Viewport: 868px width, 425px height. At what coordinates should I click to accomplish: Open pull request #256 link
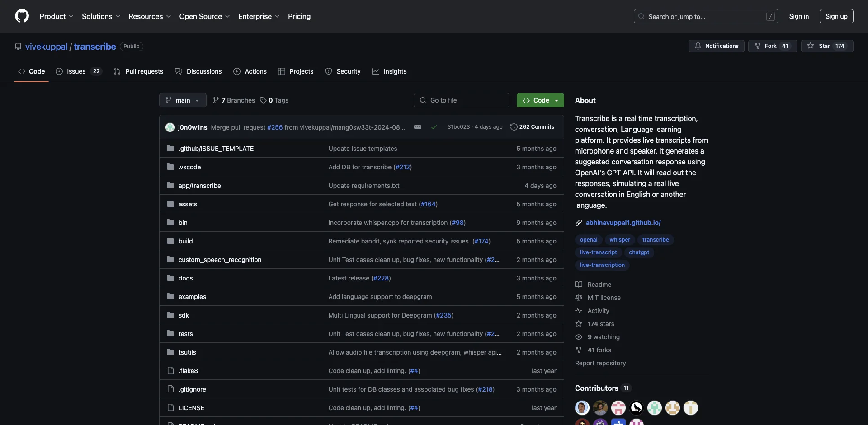[x=275, y=127]
